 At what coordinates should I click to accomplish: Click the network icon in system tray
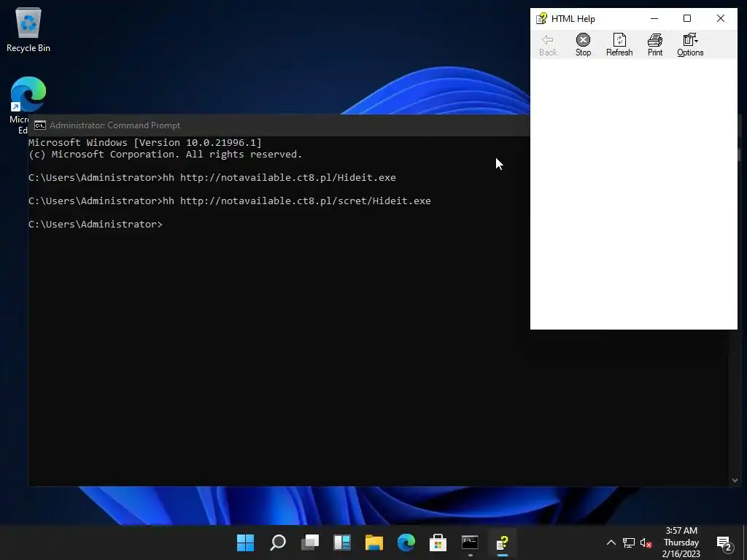[628, 542]
